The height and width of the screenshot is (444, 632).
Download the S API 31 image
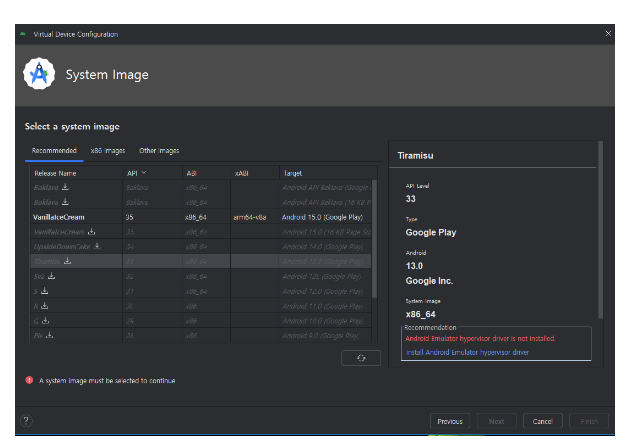click(x=45, y=291)
